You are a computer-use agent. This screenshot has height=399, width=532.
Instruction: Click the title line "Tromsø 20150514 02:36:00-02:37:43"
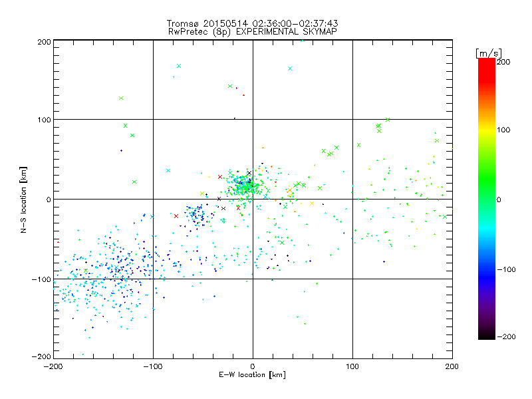point(252,23)
